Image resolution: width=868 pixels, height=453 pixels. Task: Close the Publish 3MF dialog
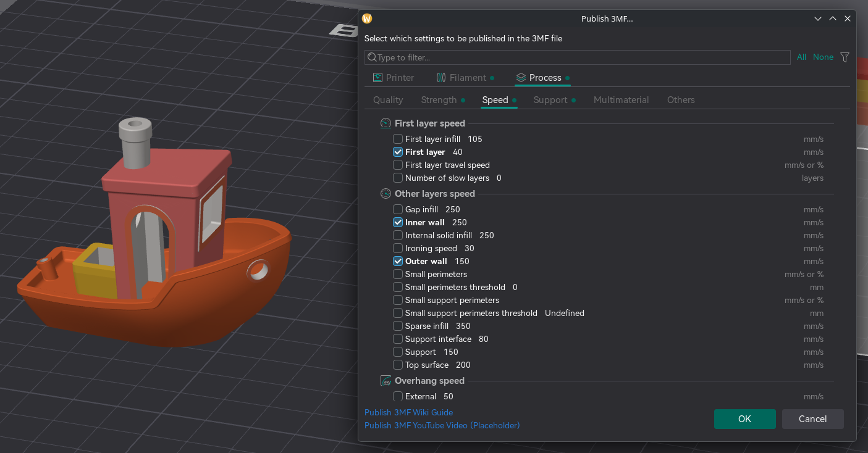tap(848, 19)
